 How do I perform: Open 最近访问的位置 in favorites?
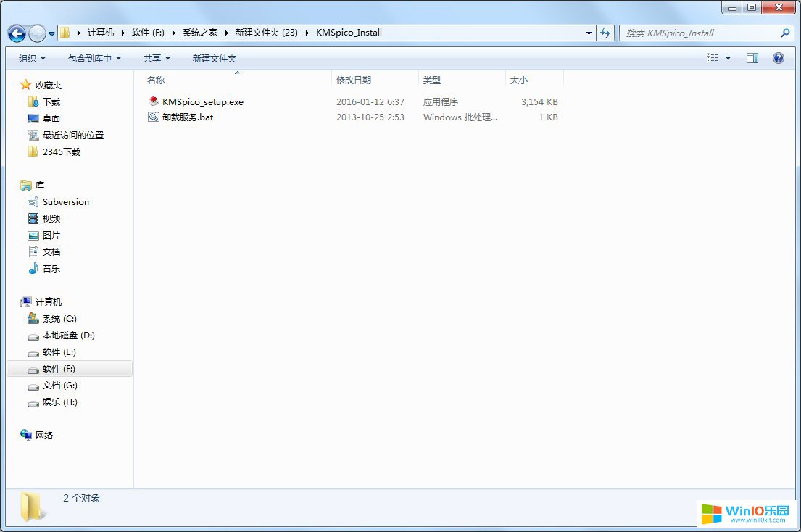pyautogui.click(x=73, y=135)
